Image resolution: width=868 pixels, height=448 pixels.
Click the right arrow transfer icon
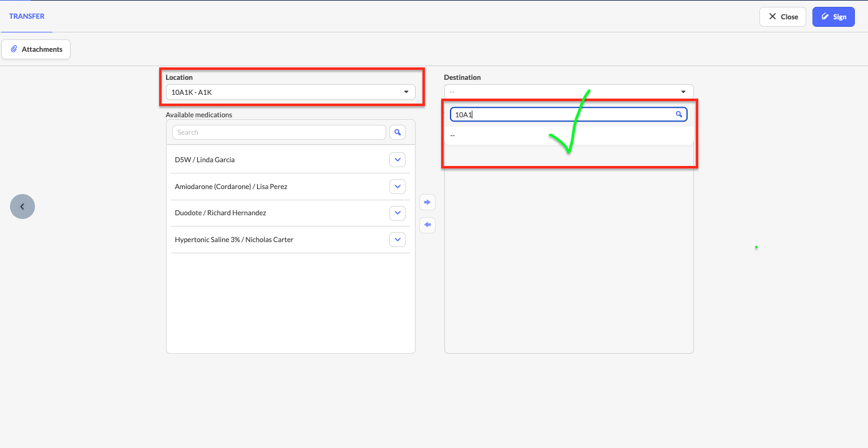click(427, 202)
